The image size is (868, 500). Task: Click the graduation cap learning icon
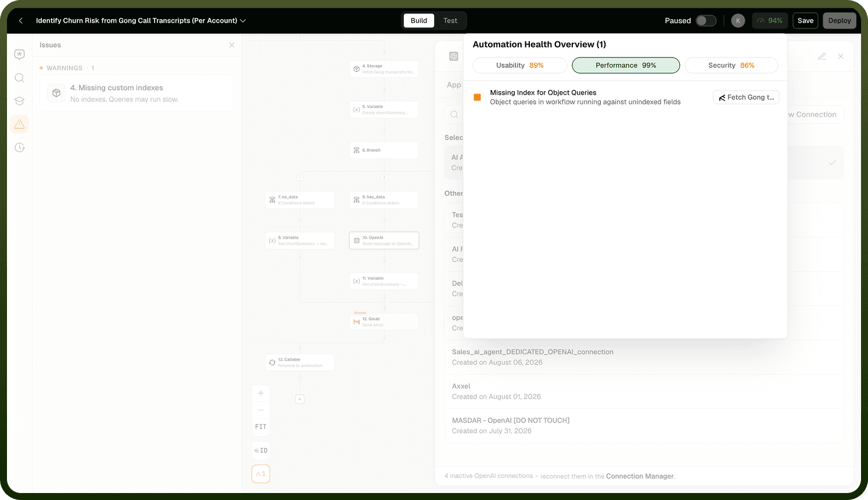(19, 101)
